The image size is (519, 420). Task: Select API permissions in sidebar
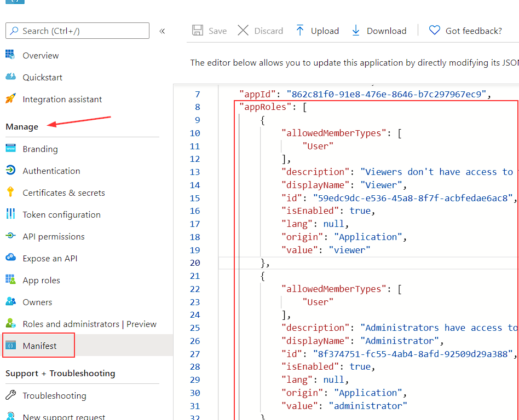(53, 236)
